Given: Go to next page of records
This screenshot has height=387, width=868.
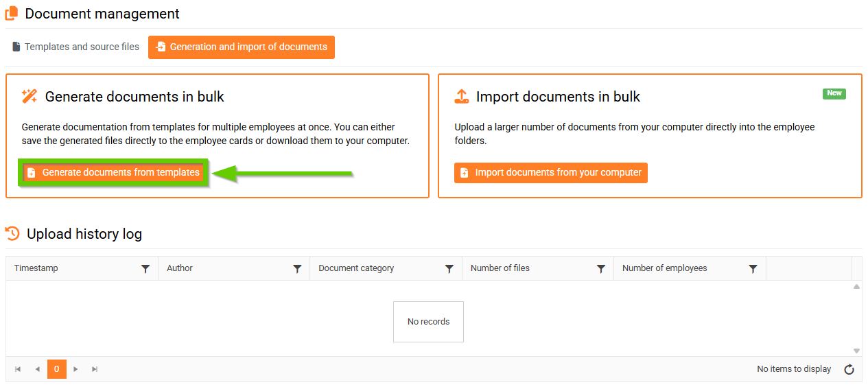Looking at the screenshot, I should (x=75, y=369).
